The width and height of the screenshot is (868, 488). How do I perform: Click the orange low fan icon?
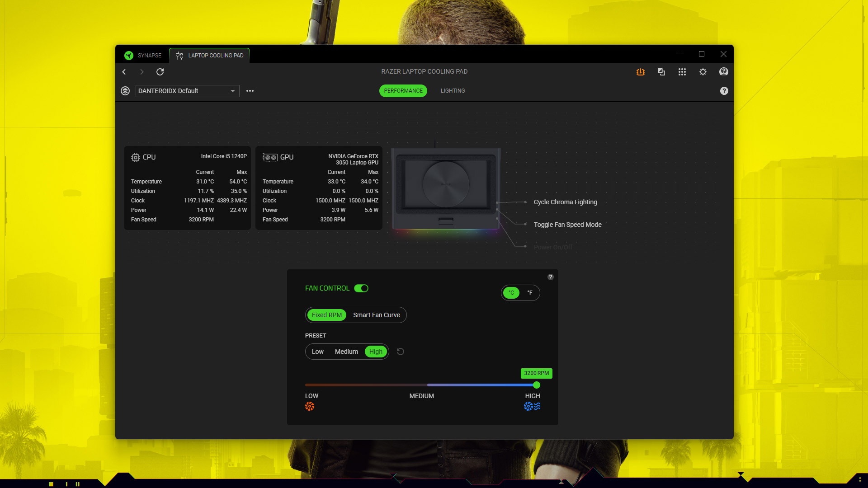310,406
